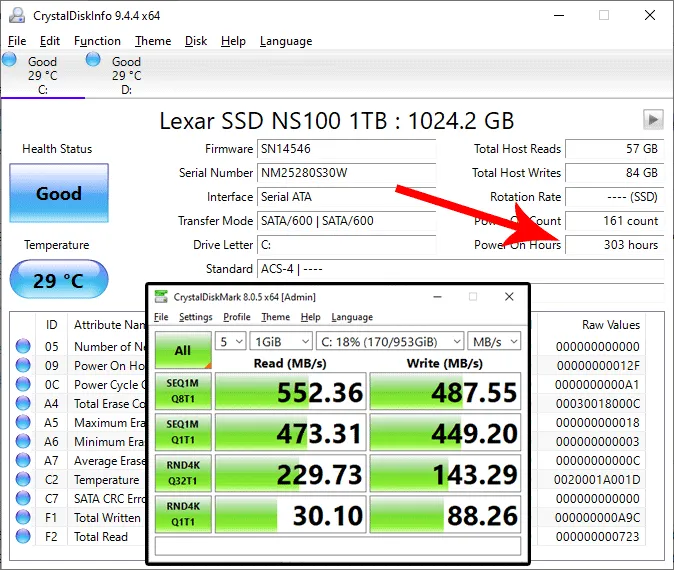Click the Good health status button
The width and height of the screenshot is (674, 570).
(59, 193)
